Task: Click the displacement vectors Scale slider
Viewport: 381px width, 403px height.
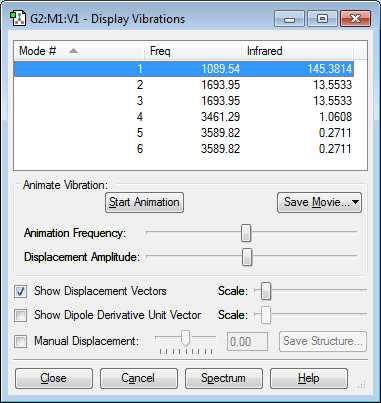Action: tap(266, 291)
